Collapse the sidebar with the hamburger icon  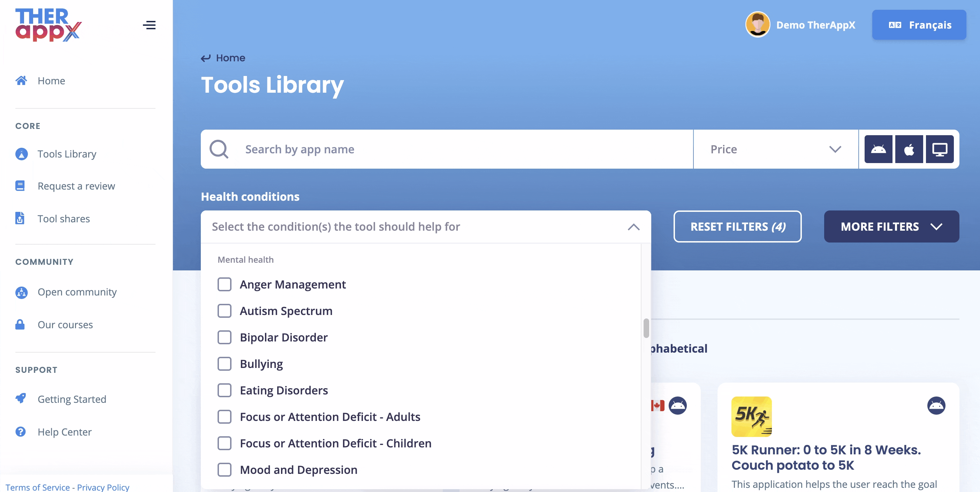pos(149,25)
